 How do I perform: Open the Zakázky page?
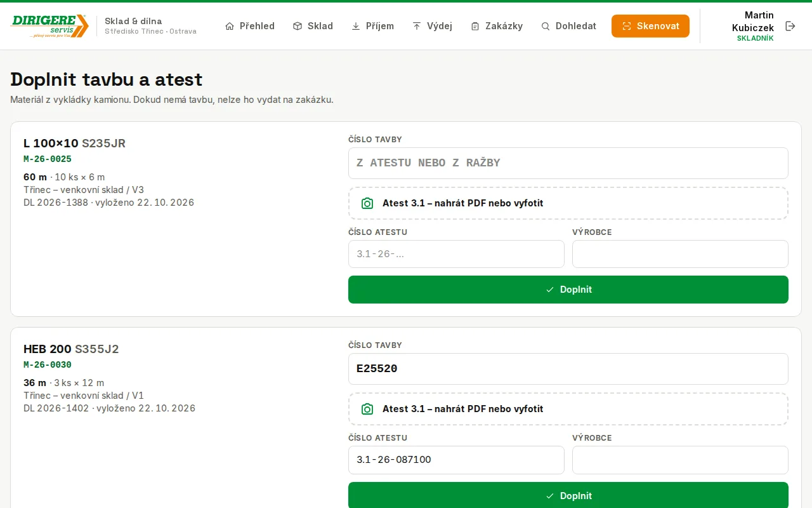tap(497, 26)
